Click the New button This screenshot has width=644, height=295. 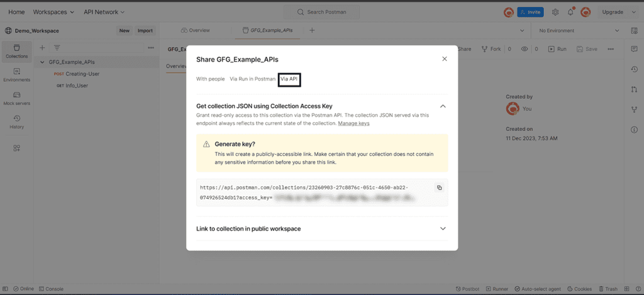tap(125, 31)
